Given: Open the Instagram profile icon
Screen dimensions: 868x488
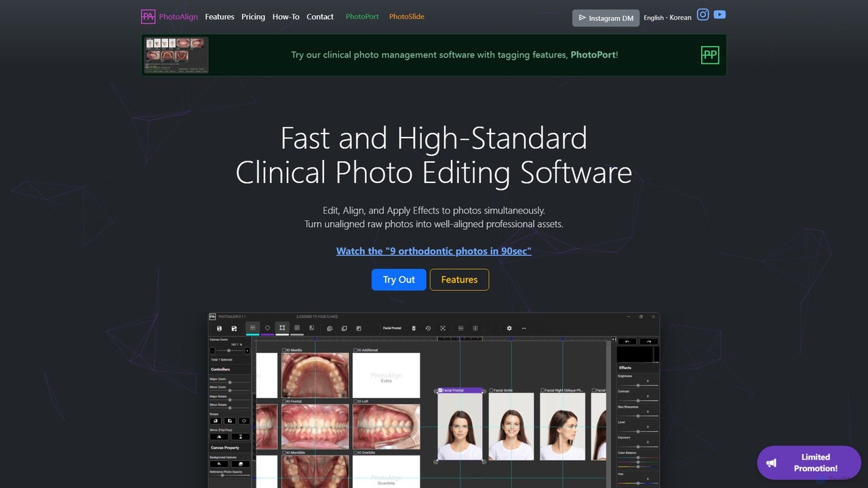Looking at the screenshot, I should click(703, 14).
